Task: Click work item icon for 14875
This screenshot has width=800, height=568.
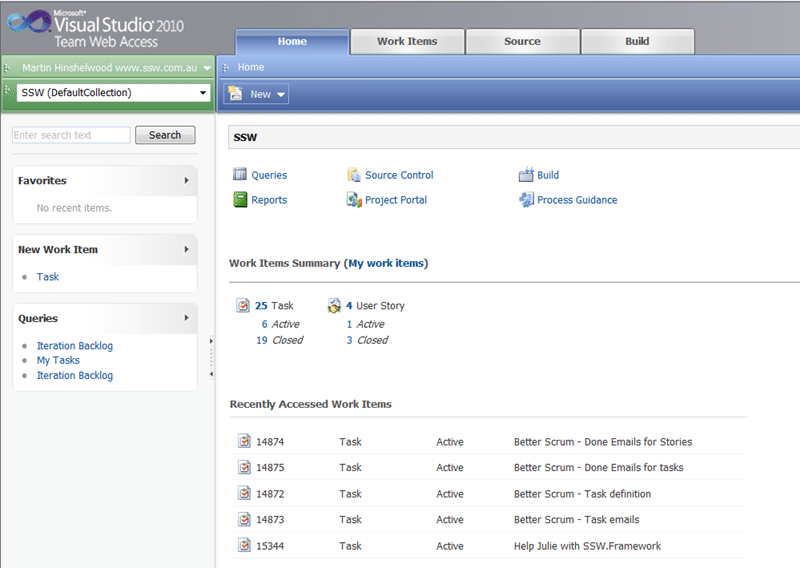Action: 245,467
